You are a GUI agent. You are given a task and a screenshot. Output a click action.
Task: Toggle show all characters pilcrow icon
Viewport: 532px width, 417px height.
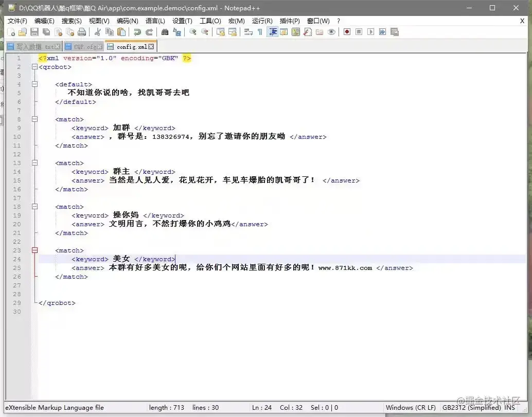[x=260, y=32]
